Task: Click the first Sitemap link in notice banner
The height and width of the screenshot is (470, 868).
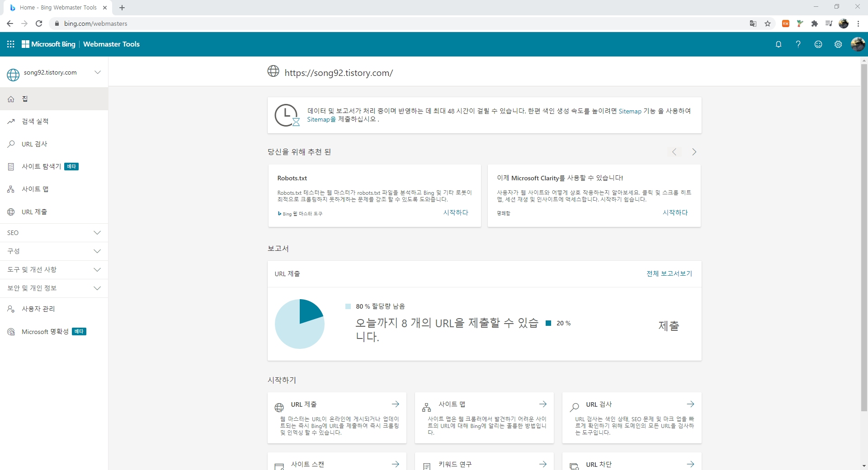Action: click(x=630, y=111)
